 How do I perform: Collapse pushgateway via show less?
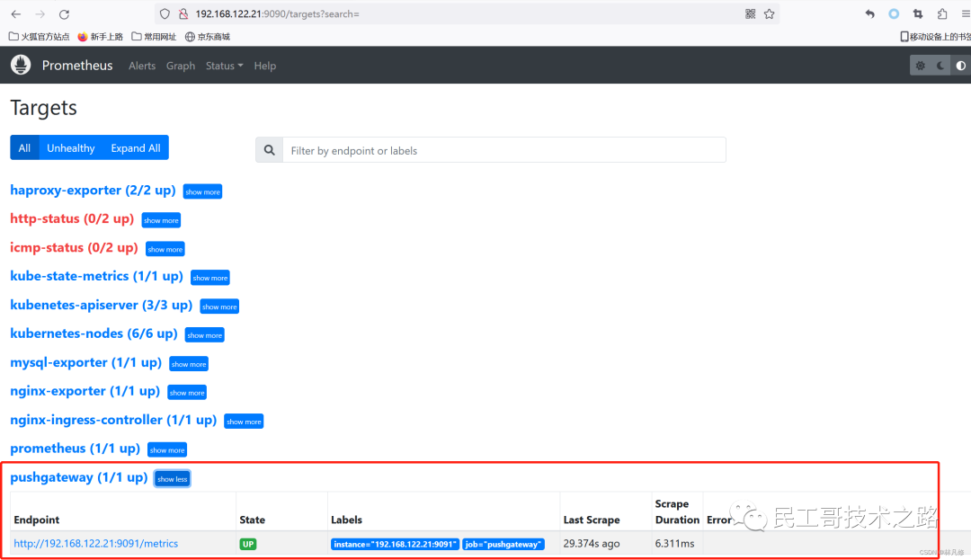172,478
